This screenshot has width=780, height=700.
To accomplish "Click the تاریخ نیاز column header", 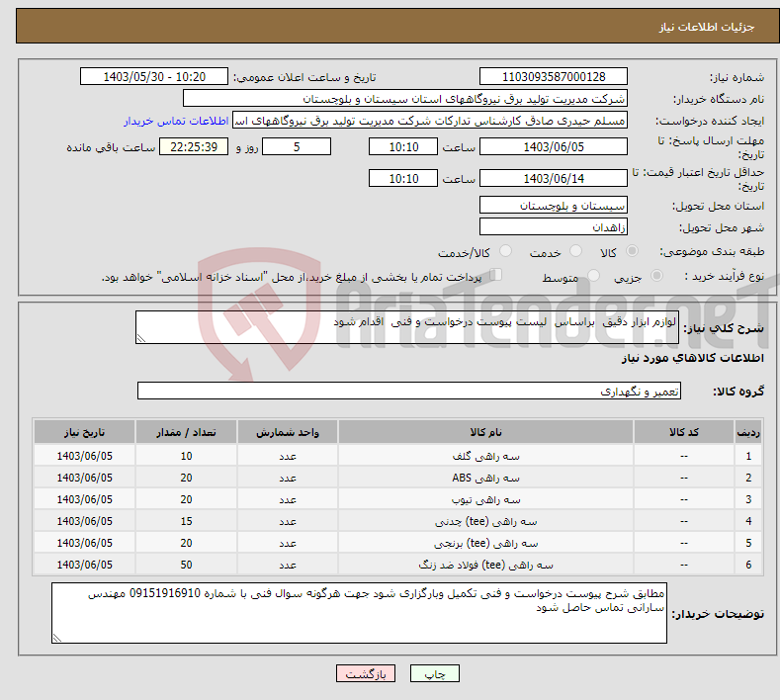I will tap(85, 432).
